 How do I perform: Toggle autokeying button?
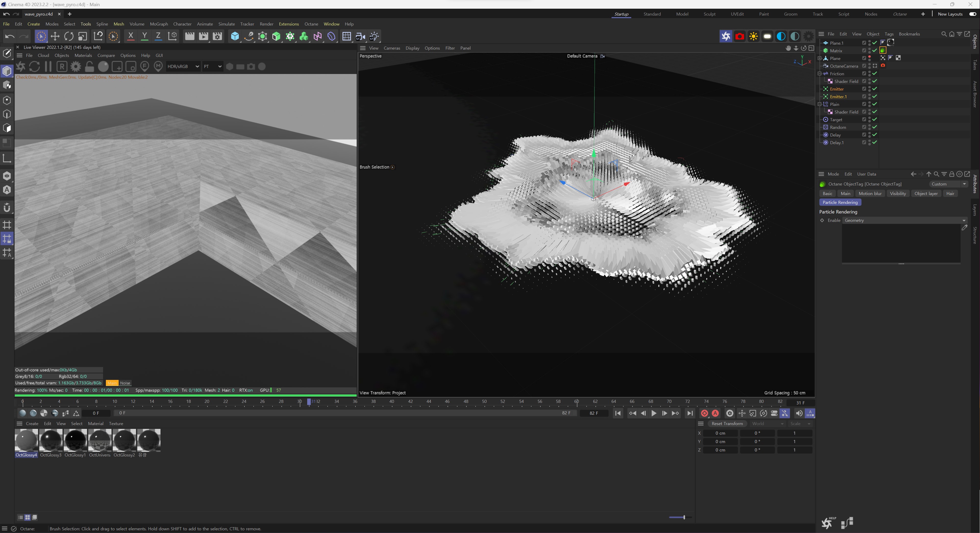click(x=716, y=413)
